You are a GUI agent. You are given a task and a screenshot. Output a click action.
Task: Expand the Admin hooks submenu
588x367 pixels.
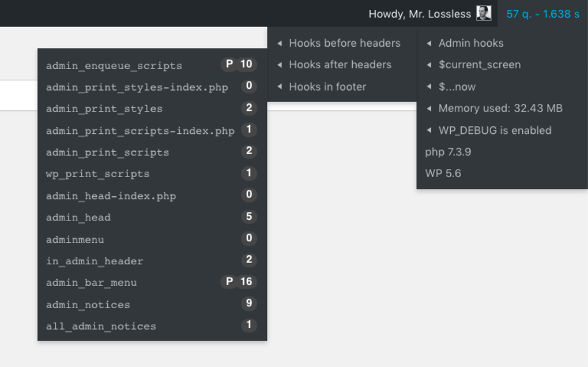[x=470, y=43]
